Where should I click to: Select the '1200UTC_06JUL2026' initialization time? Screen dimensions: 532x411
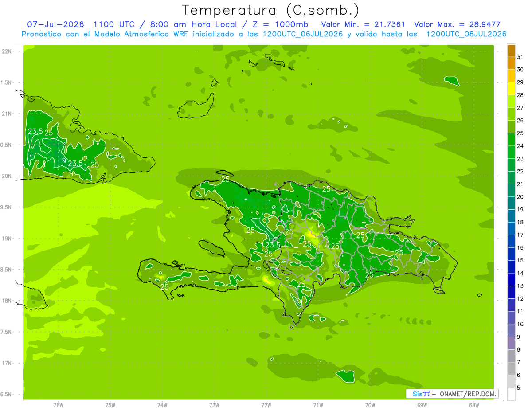click(303, 34)
